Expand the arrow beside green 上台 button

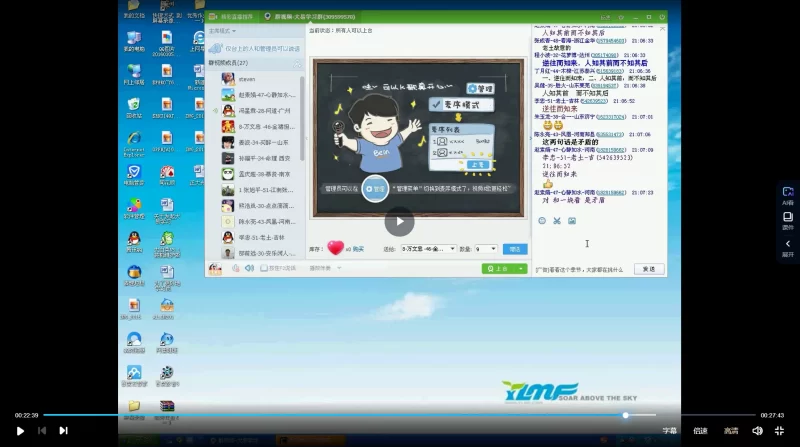coord(520,268)
